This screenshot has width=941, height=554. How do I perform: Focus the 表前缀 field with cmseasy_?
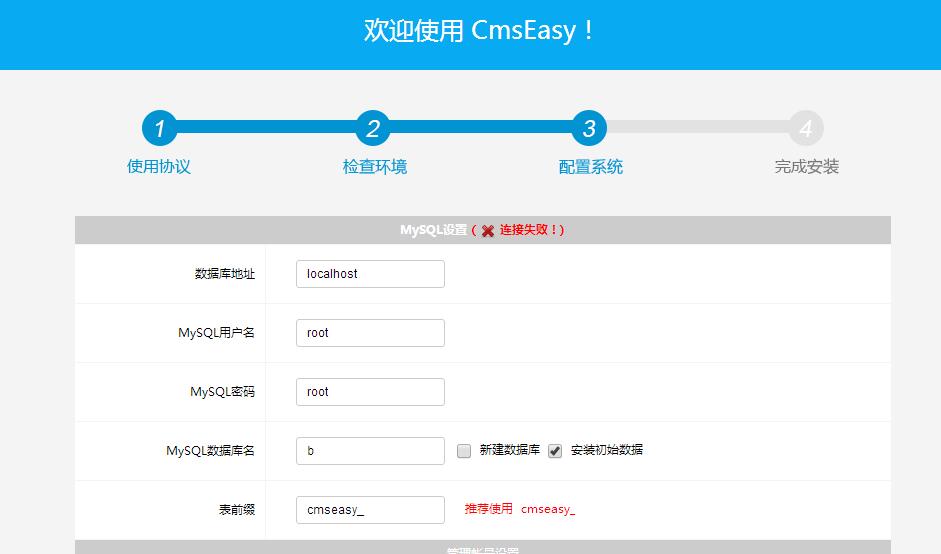click(370, 510)
